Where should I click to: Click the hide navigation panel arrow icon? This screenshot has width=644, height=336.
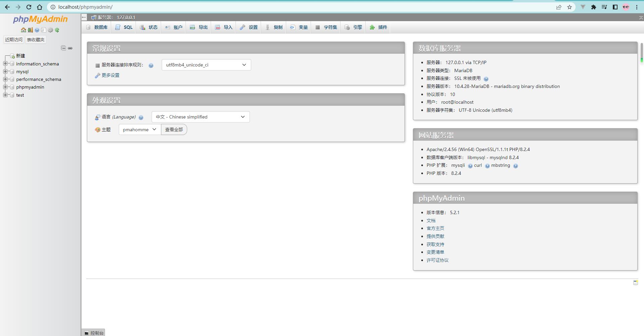[x=84, y=17]
